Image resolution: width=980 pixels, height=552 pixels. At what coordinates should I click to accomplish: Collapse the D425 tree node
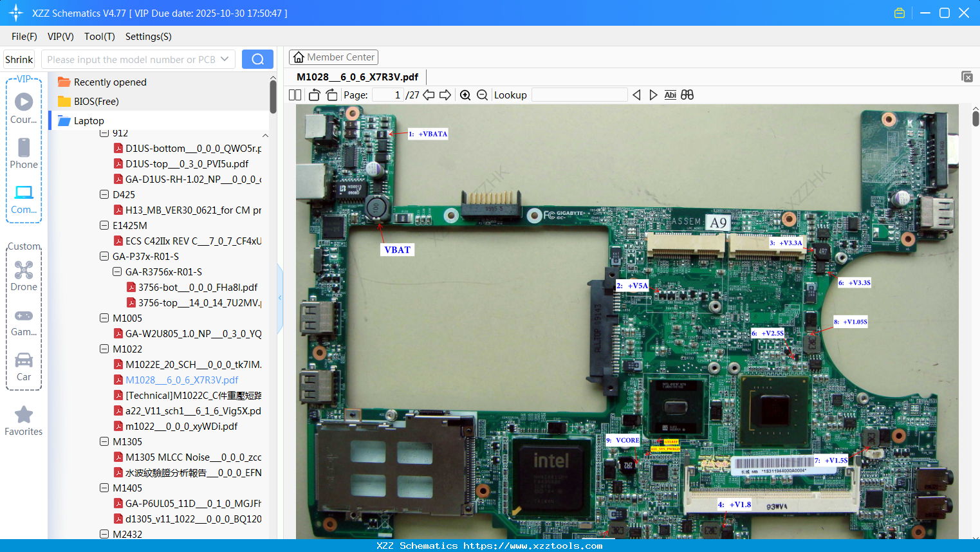[104, 194]
